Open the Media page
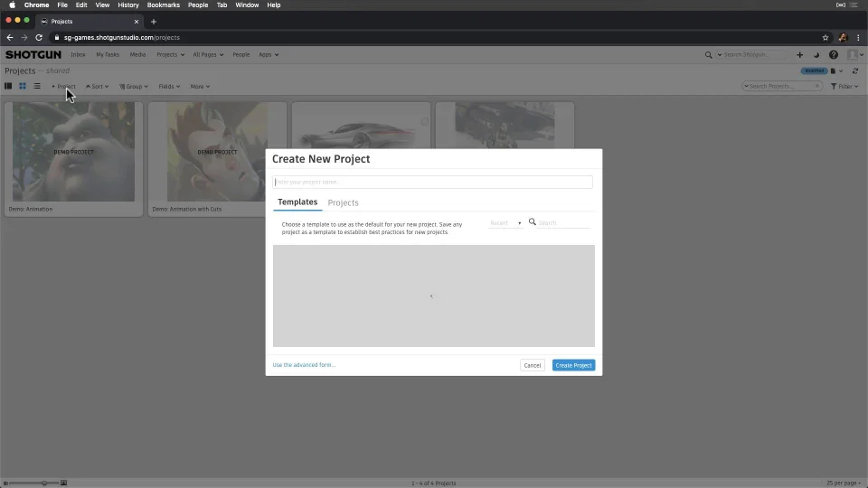 137,55
